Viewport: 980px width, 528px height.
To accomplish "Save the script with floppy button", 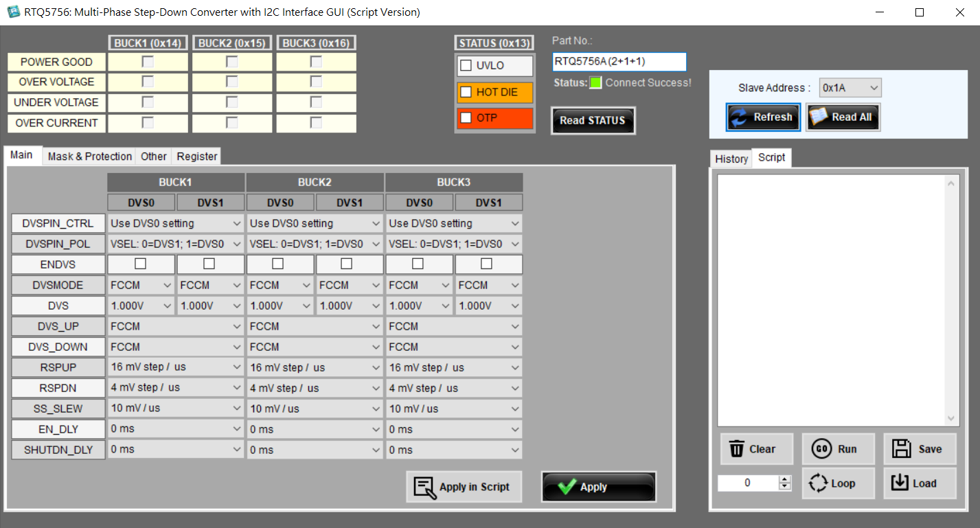I will point(920,449).
